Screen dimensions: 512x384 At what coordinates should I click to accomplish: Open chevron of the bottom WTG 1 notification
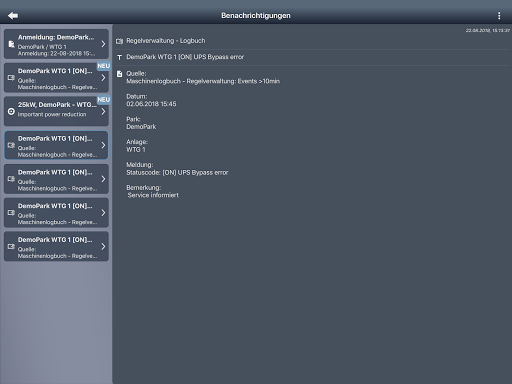click(103, 246)
